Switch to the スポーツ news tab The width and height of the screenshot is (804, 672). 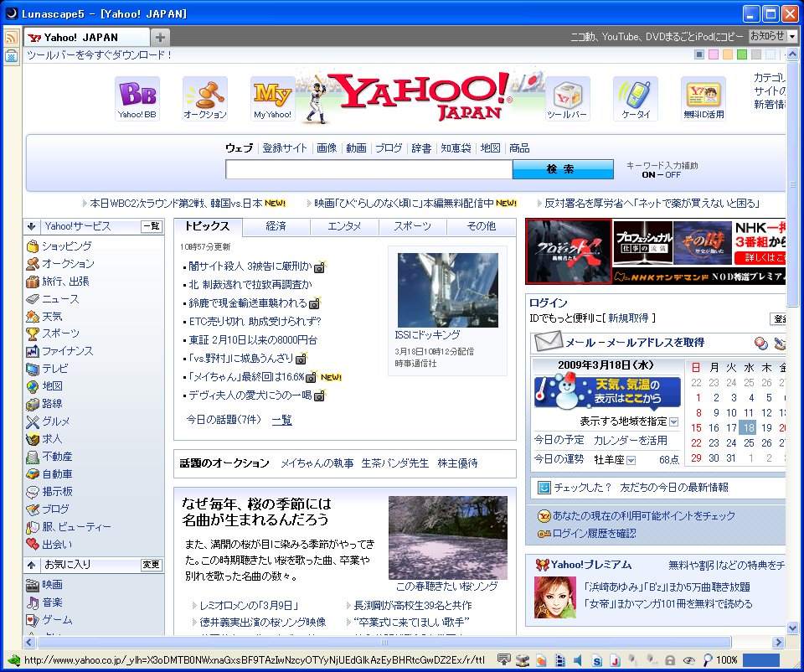coord(412,226)
